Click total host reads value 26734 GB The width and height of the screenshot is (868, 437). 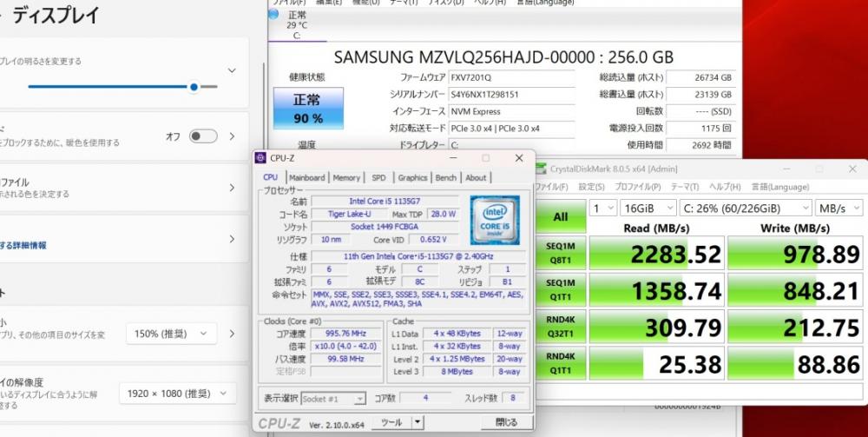tap(700, 78)
